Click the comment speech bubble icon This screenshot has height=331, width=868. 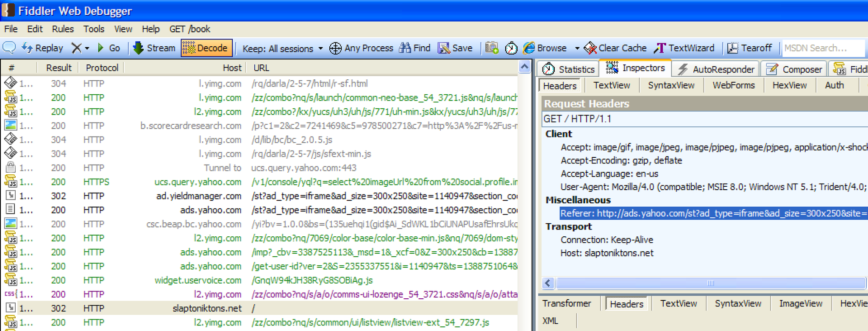click(9, 48)
